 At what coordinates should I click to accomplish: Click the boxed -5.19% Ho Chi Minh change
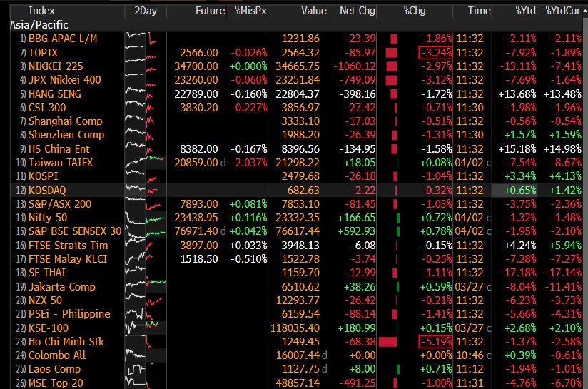(435, 342)
